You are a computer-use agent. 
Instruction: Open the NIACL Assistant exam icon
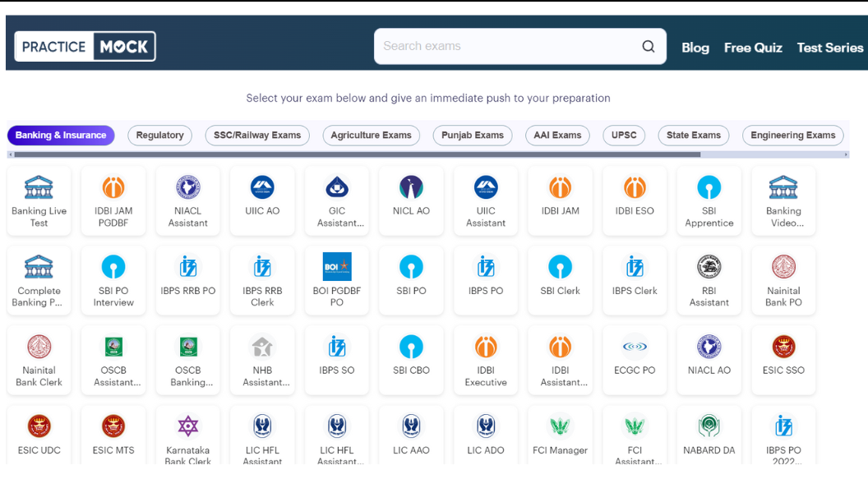coord(187,187)
